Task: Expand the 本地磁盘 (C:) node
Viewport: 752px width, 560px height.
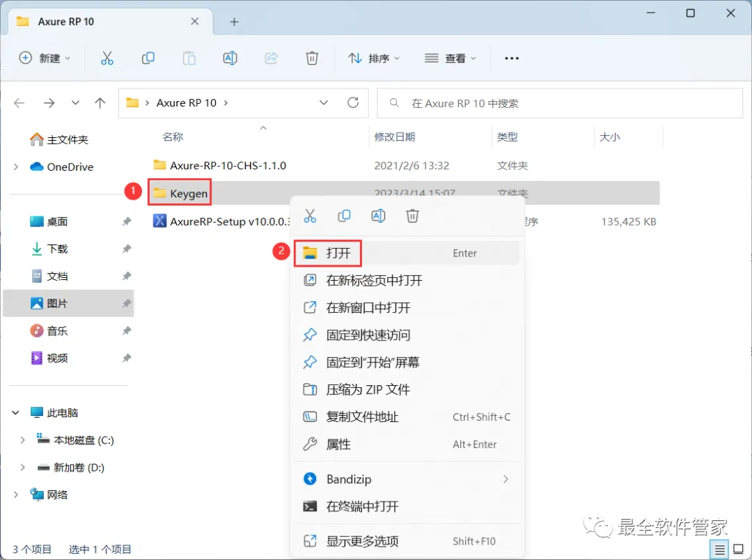Action: 22,440
